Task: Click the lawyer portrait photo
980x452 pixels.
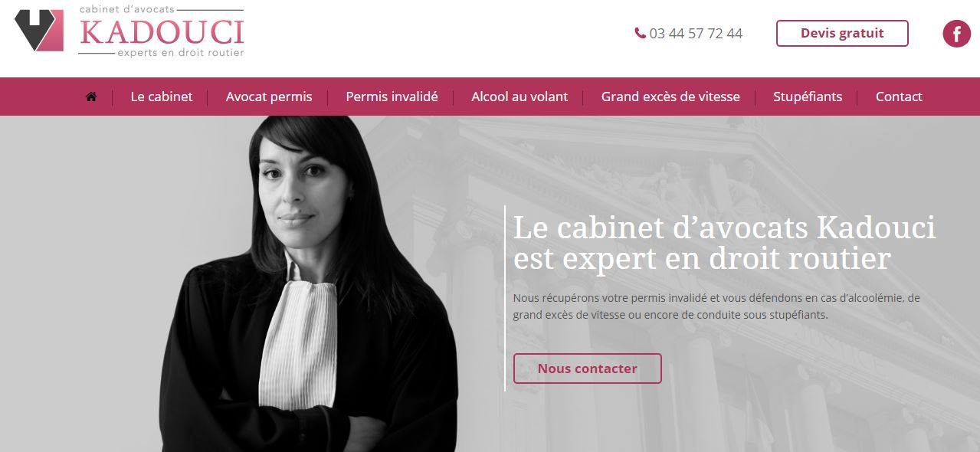Action: coord(312,283)
